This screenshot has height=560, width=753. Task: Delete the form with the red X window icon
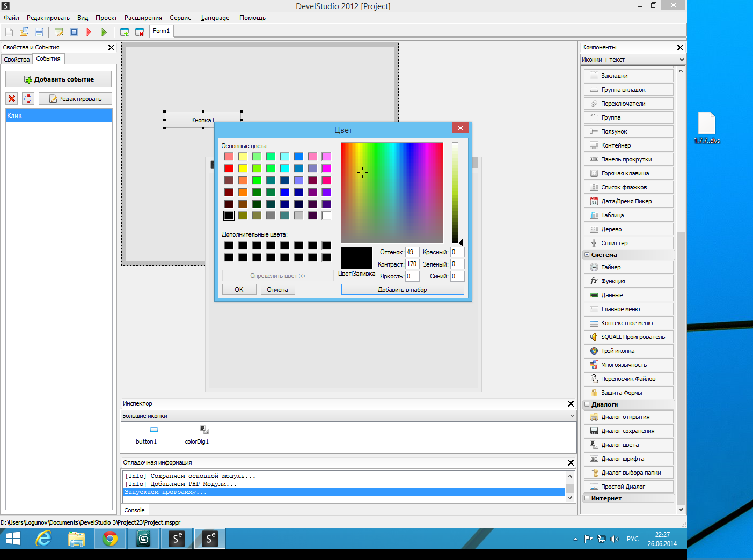(140, 32)
